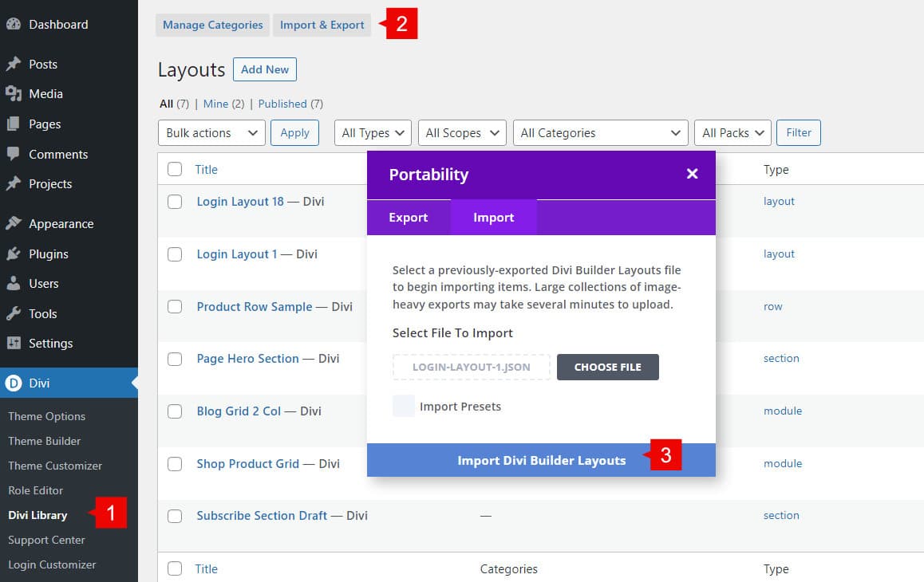Click the Tools wrench icon
This screenshot has height=582, width=924.
click(13, 313)
